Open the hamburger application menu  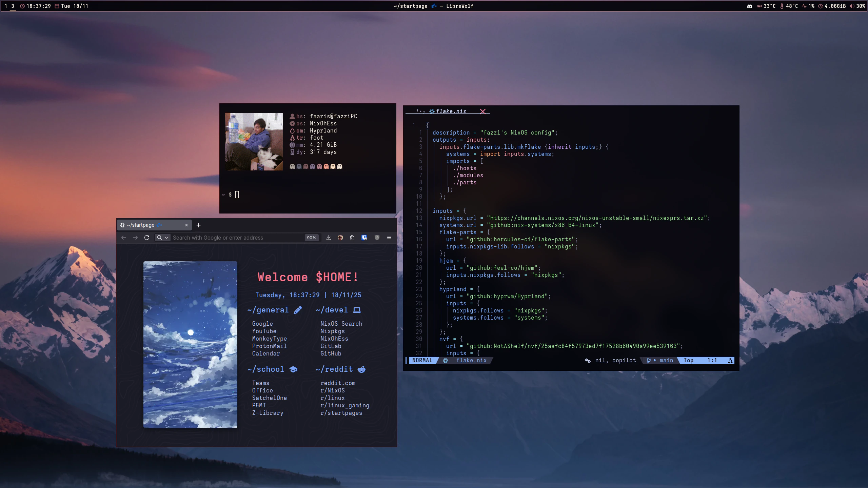pos(389,238)
